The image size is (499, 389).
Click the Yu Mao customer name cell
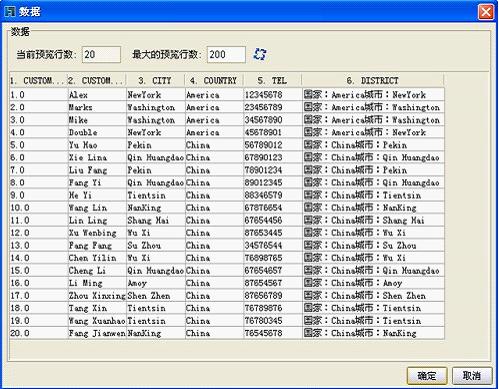97,145
